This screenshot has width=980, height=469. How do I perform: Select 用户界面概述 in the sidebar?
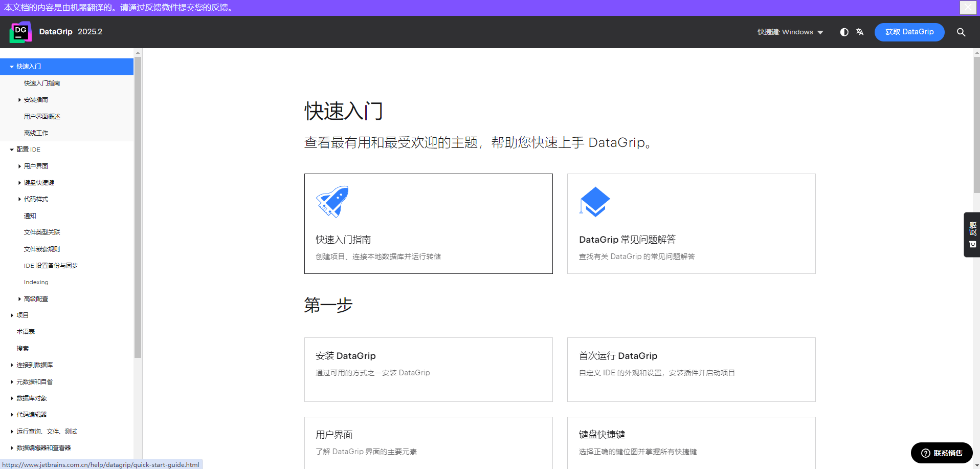tap(42, 117)
